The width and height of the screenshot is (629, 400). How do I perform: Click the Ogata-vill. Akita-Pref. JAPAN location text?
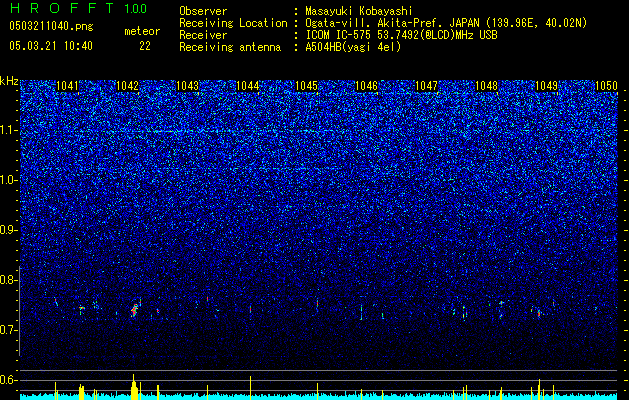pyautogui.click(x=446, y=23)
